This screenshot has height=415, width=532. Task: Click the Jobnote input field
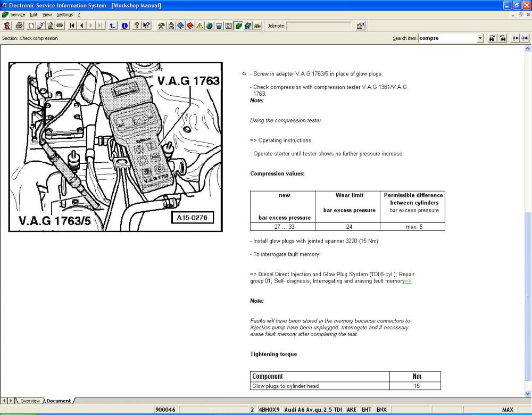coord(319,26)
